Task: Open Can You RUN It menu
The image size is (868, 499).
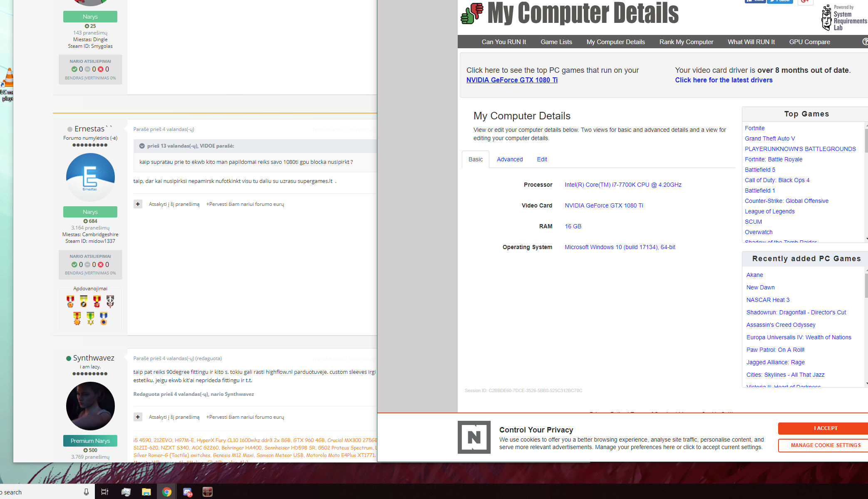Action: tap(503, 42)
